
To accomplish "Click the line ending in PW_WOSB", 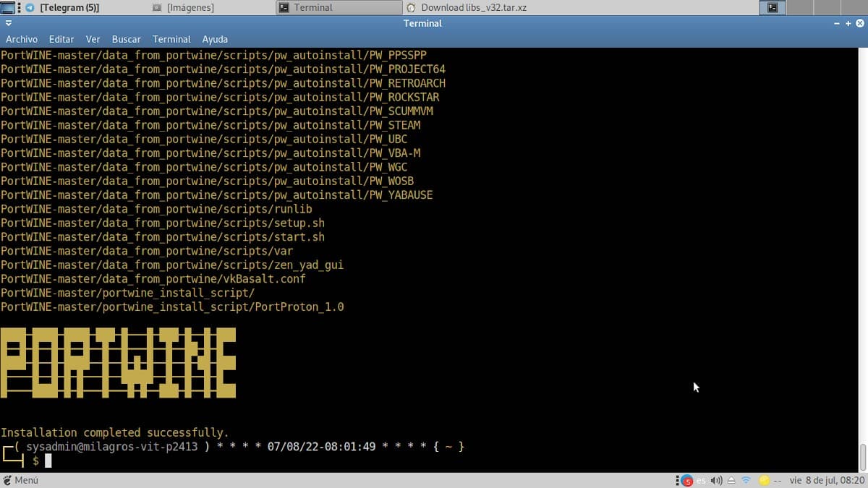I will (x=207, y=181).
